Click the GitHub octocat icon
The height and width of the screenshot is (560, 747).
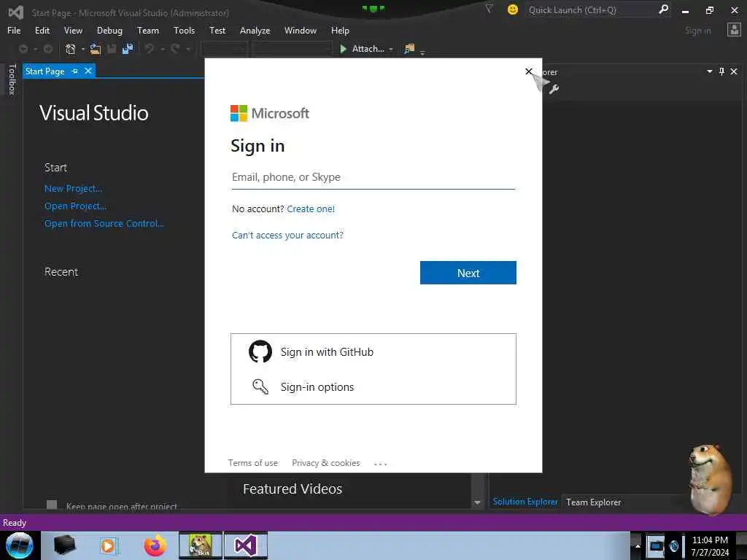260,352
